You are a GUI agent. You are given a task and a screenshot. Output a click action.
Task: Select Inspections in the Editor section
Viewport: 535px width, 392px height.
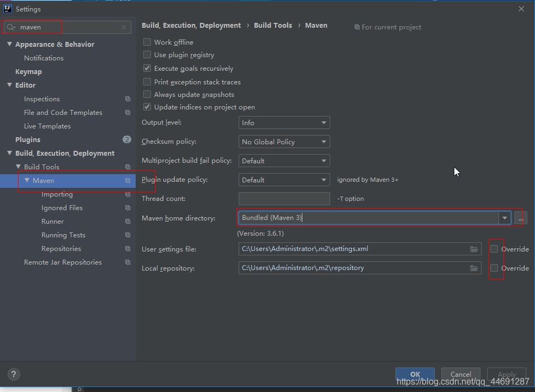click(42, 99)
